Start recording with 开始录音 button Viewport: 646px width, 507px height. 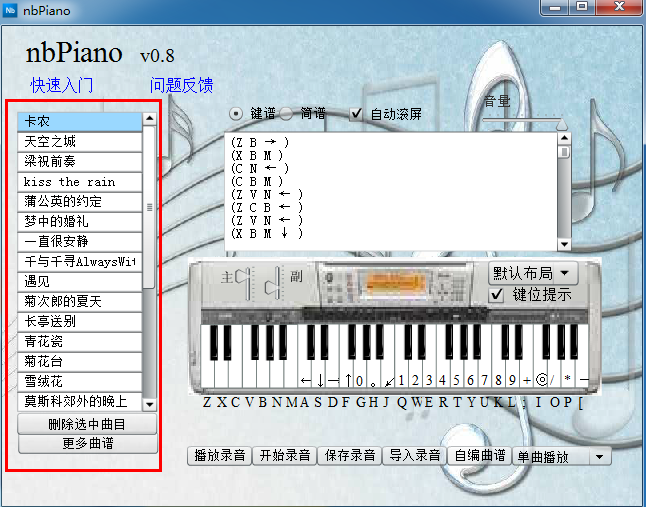click(285, 456)
